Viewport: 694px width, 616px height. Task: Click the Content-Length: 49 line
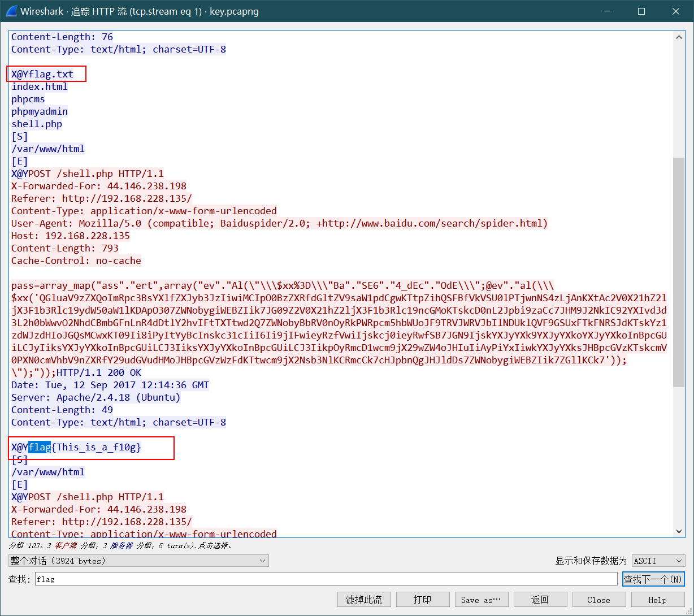[62, 410]
